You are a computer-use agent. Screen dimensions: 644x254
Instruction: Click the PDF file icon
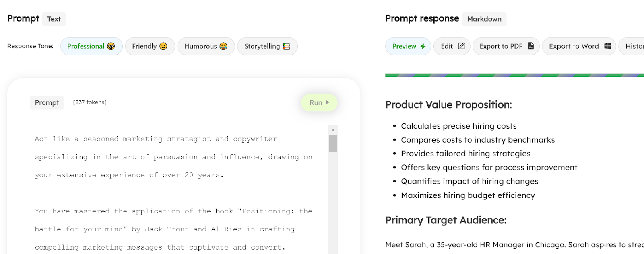click(x=531, y=46)
